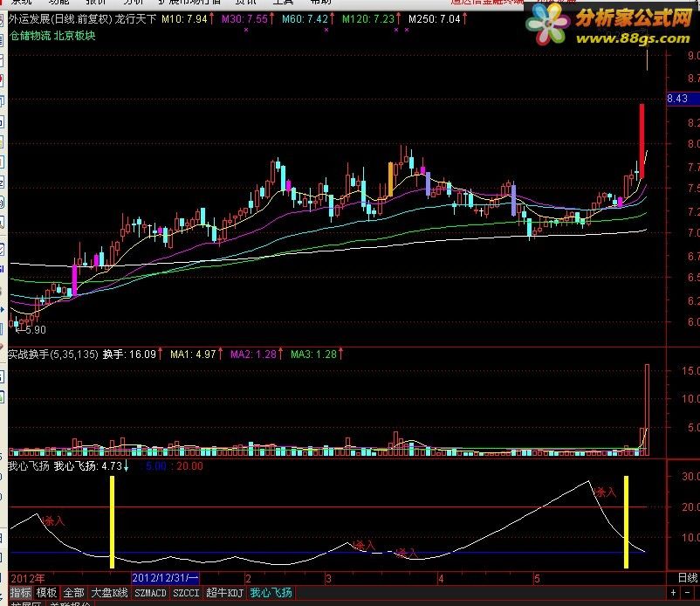Click the tallest turnover volume bar

click(x=647, y=410)
